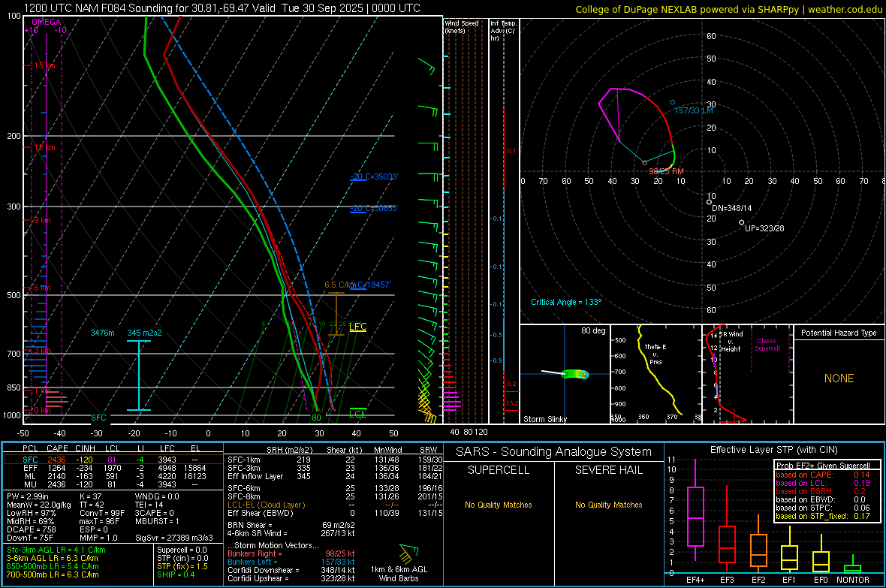Click the '12 km' height marker

tap(44, 147)
